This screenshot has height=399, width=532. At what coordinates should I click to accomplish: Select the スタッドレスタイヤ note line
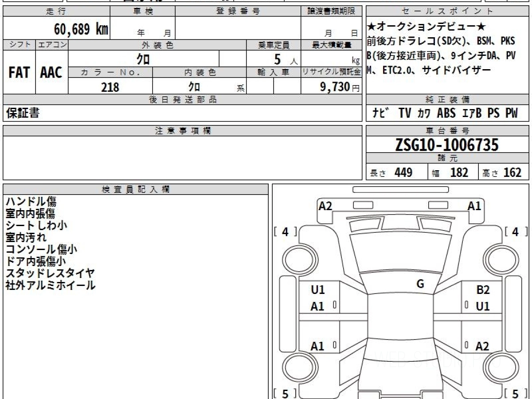point(50,273)
